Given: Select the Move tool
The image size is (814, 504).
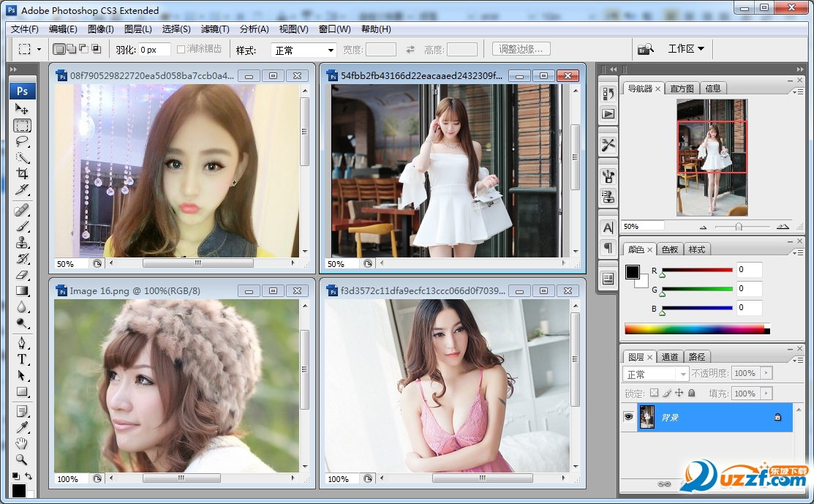Looking at the screenshot, I should coord(22,109).
